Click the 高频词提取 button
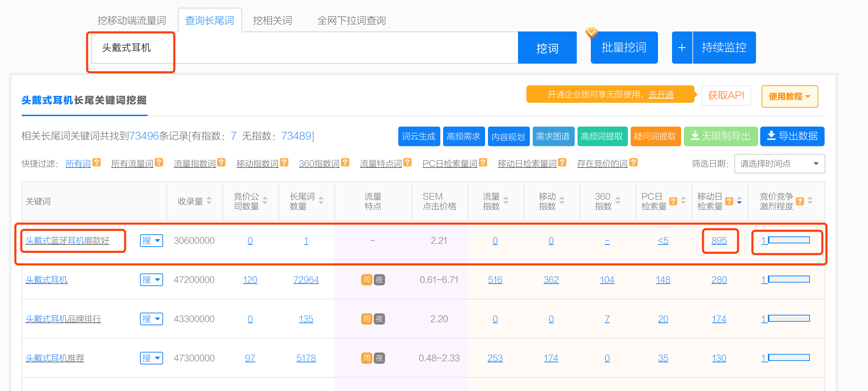 pyautogui.click(x=602, y=136)
